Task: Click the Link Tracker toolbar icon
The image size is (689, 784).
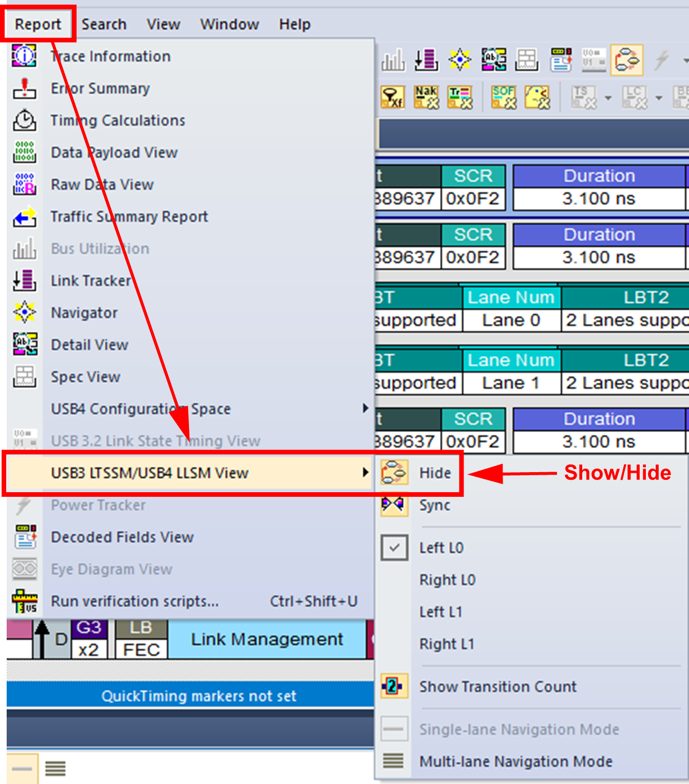Action: (426, 60)
